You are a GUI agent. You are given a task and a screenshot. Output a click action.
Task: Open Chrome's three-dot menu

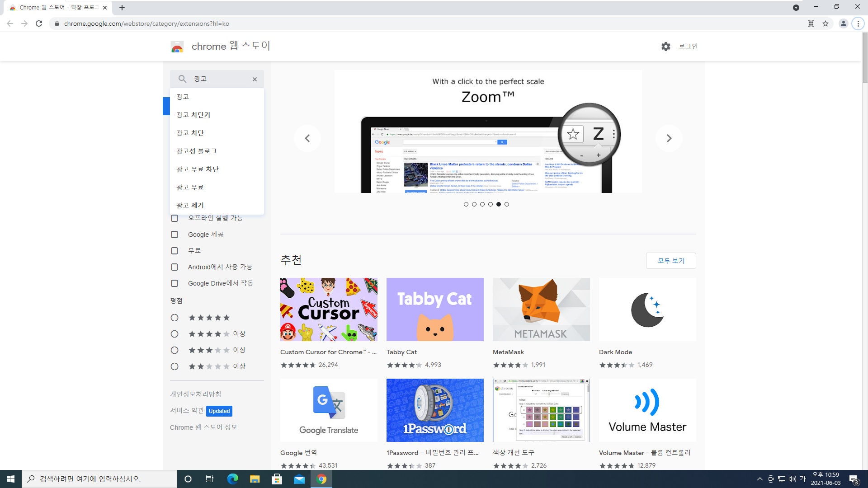tap(858, 23)
